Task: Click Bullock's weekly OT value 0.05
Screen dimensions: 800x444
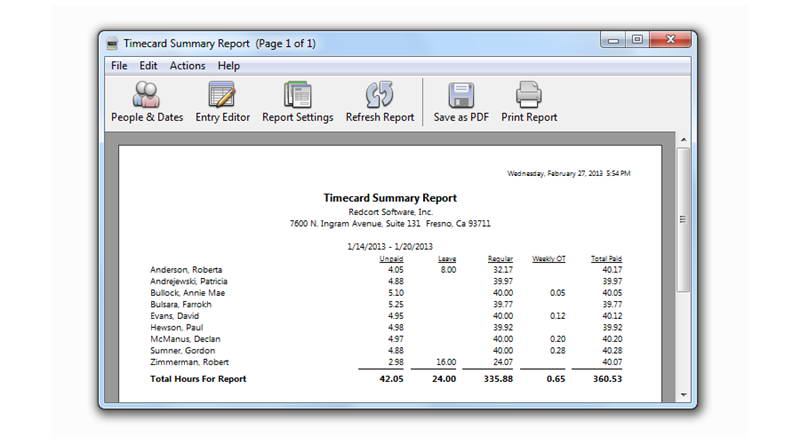Action: click(558, 293)
